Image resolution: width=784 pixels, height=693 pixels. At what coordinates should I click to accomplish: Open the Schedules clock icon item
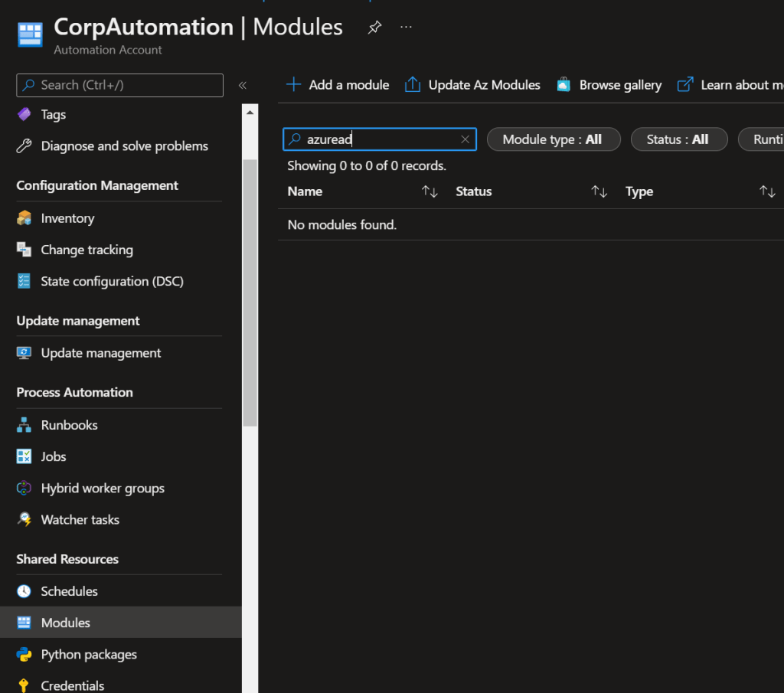coord(24,591)
